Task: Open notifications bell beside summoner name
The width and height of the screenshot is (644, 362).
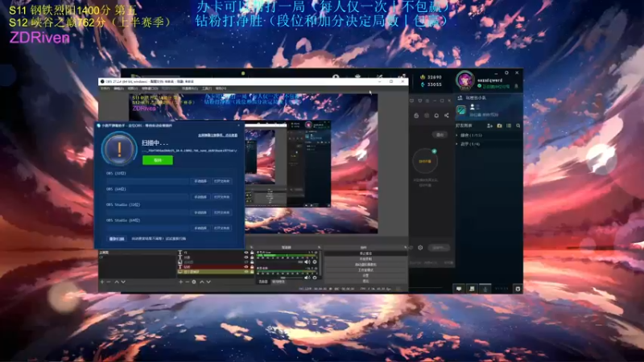Action: pos(516,86)
